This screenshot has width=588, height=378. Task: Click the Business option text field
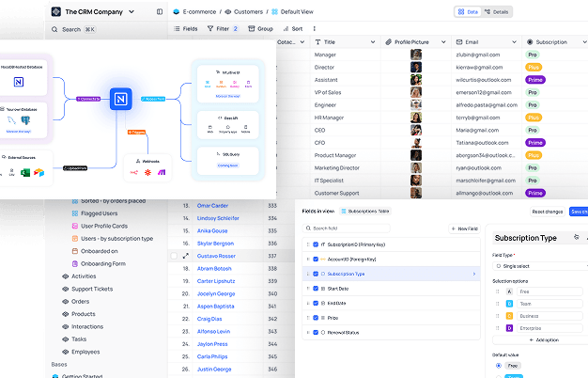(x=549, y=316)
